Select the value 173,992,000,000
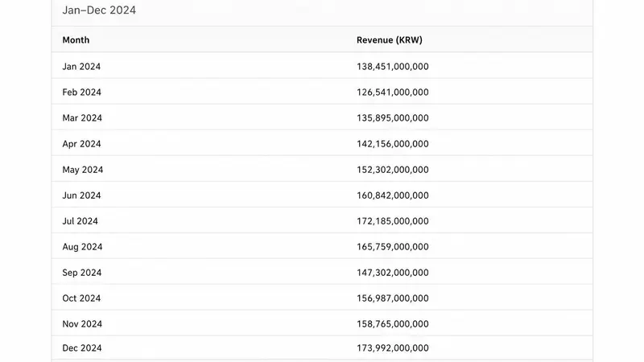The image size is (644, 362). point(393,348)
